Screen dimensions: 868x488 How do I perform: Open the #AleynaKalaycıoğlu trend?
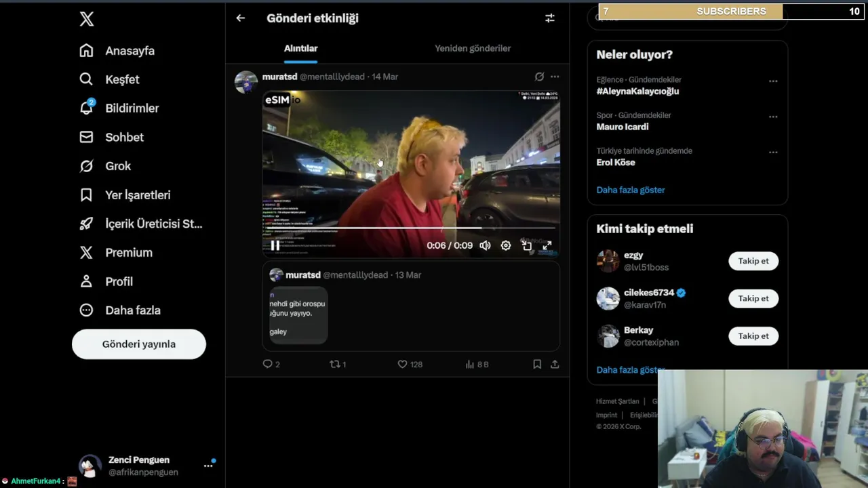pos(637,91)
